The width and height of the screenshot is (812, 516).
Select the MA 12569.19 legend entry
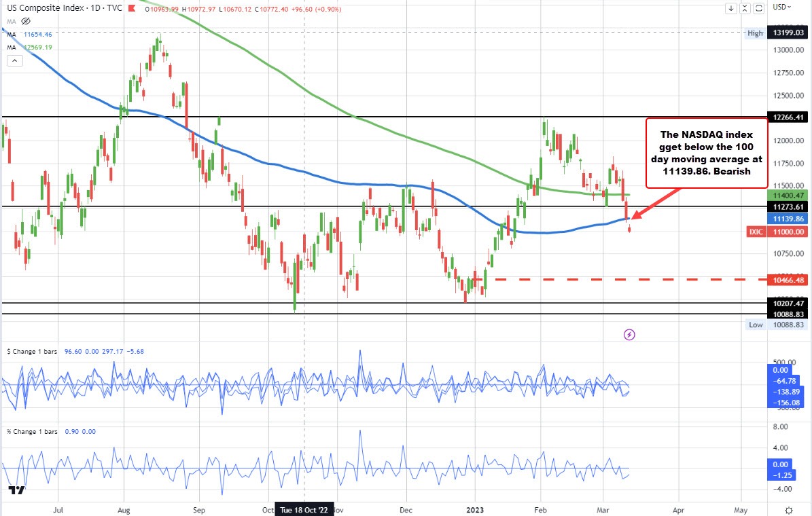29,47
